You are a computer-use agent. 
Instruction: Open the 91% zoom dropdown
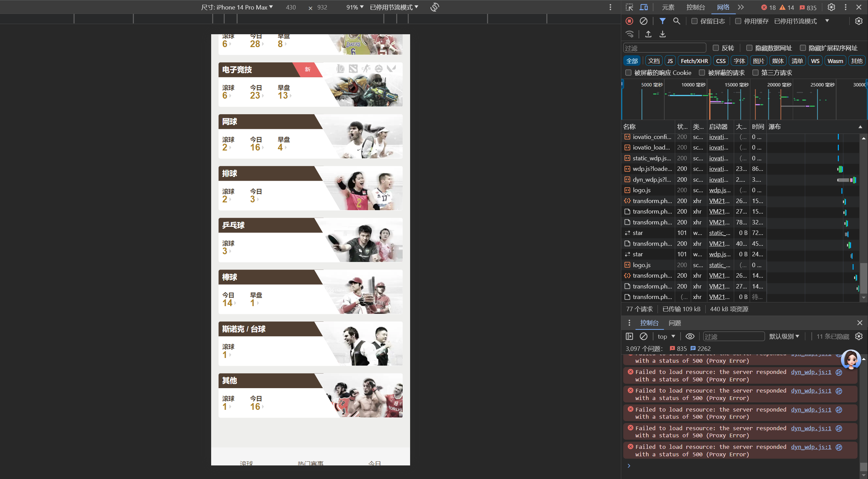tap(355, 7)
